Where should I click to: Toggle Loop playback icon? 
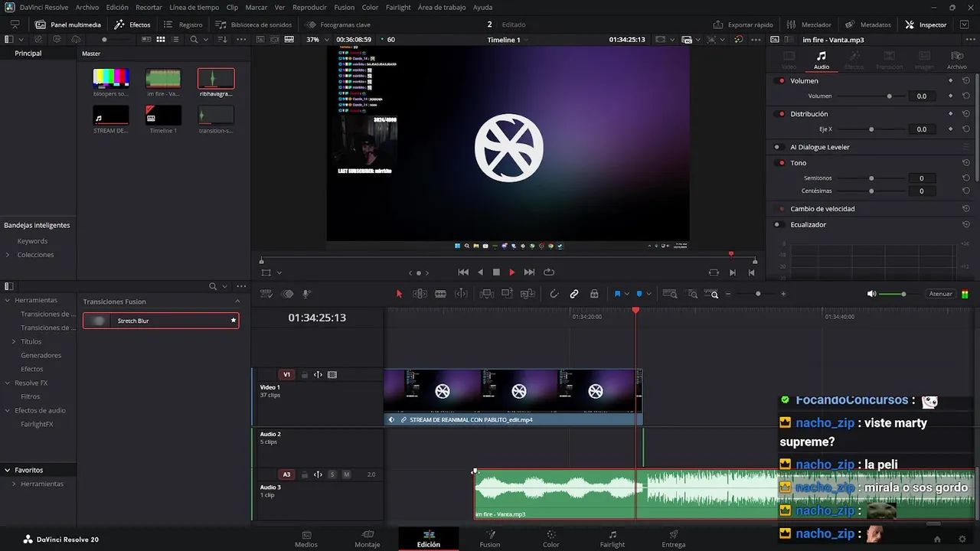pyautogui.click(x=549, y=272)
